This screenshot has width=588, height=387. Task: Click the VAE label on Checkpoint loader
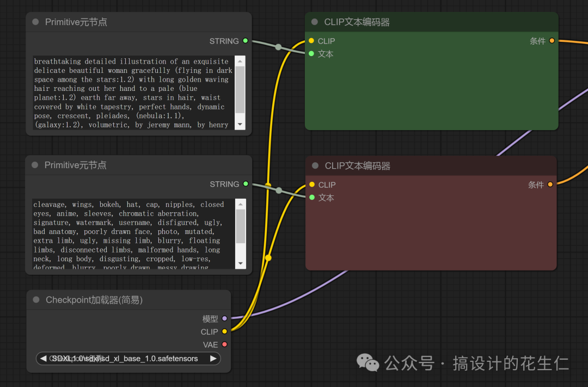click(210, 345)
